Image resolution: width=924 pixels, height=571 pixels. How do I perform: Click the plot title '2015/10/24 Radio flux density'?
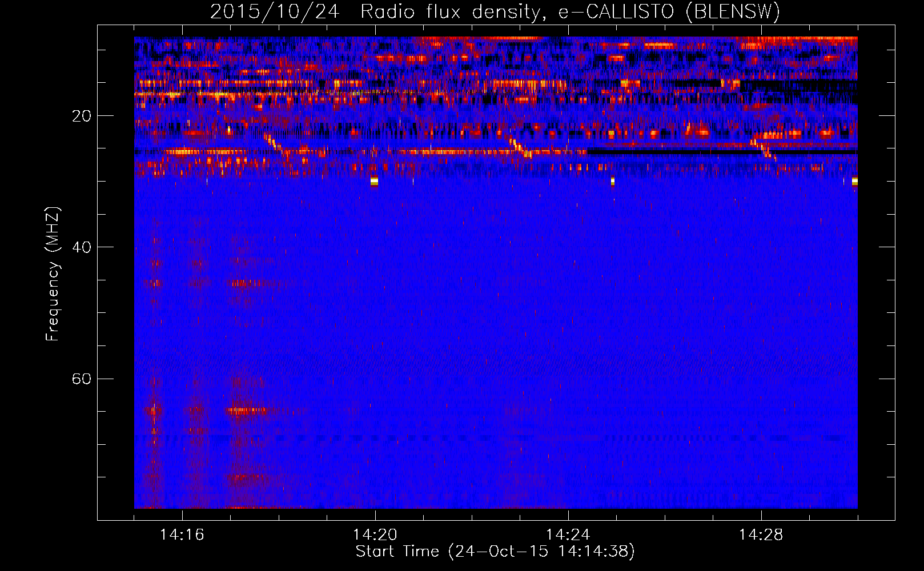tap(495, 12)
